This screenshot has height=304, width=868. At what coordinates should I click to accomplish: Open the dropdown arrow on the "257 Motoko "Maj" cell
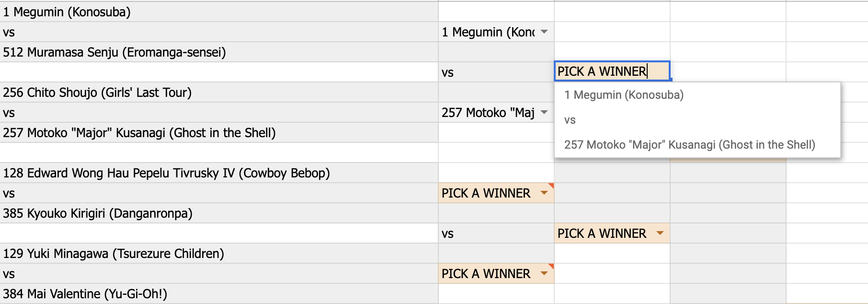point(544,113)
